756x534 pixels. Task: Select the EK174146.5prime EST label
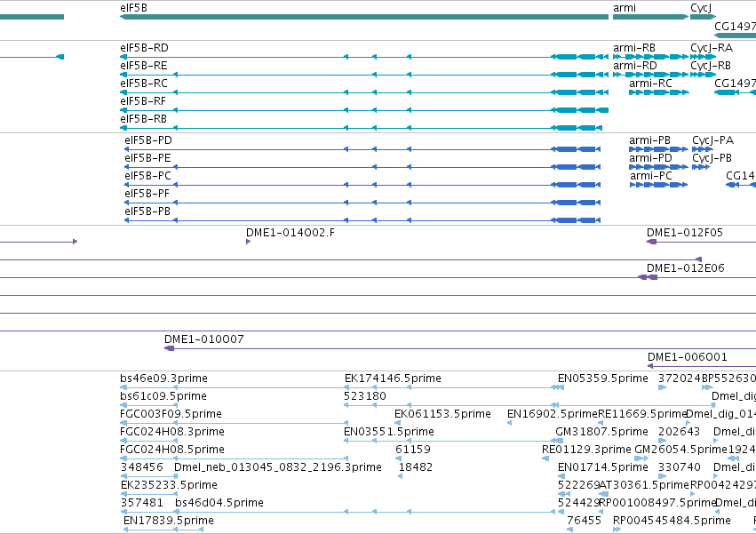click(393, 379)
